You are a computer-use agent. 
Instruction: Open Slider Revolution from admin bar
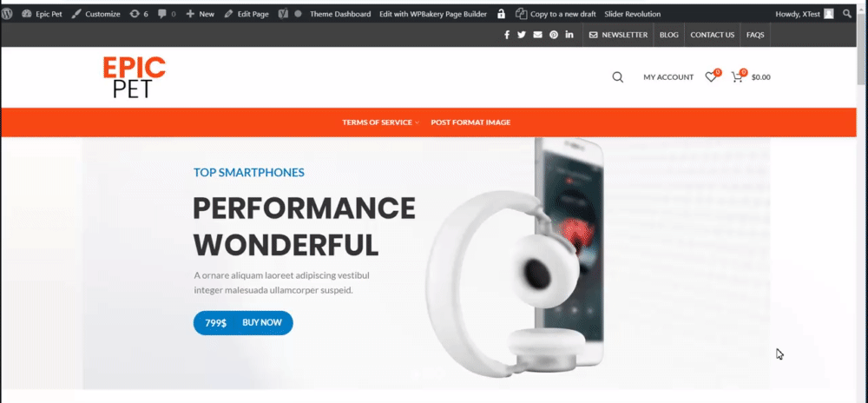632,14
